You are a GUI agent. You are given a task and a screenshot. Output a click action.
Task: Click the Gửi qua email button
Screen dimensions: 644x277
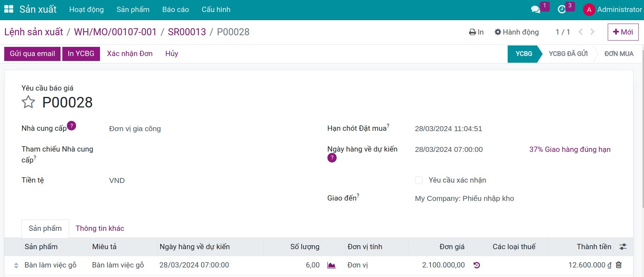click(x=32, y=54)
